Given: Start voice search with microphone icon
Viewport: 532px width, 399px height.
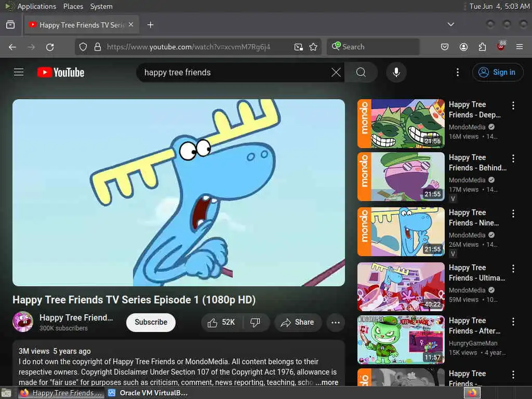Looking at the screenshot, I should click(x=396, y=72).
